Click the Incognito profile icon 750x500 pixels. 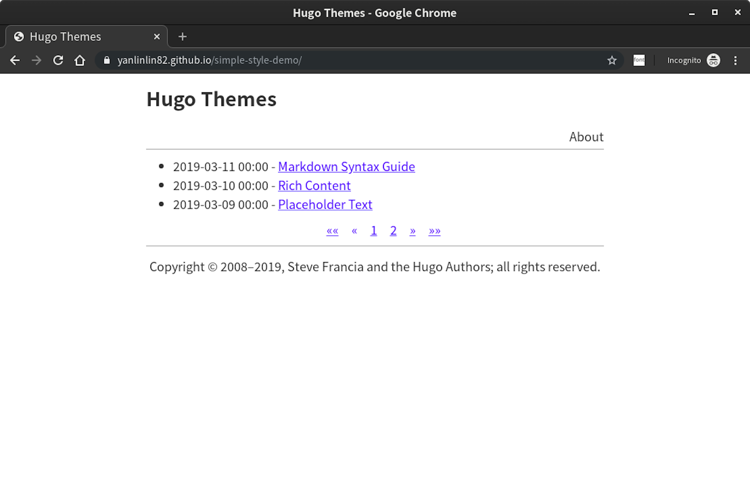pyautogui.click(x=713, y=60)
